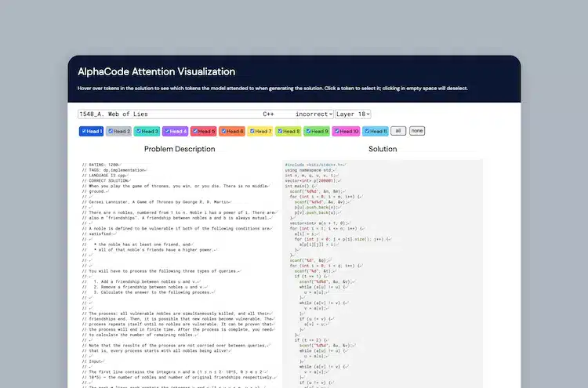
Task: Toggle the Head 4 checkbox
Action: click(167, 131)
